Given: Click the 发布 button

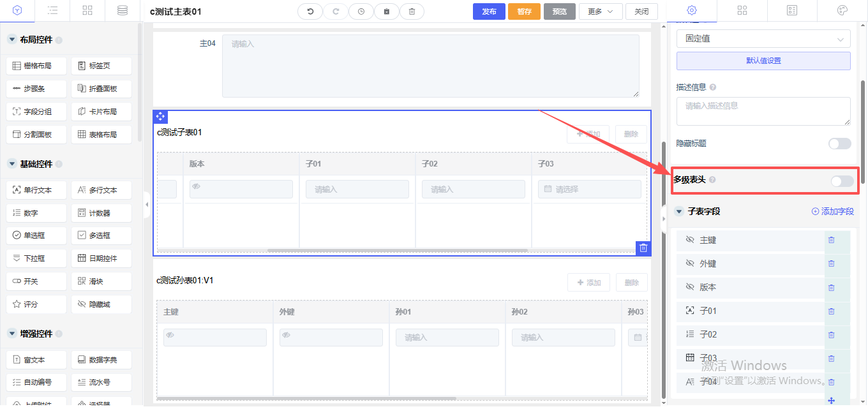Looking at the screenshot, I should coord(489,11).
